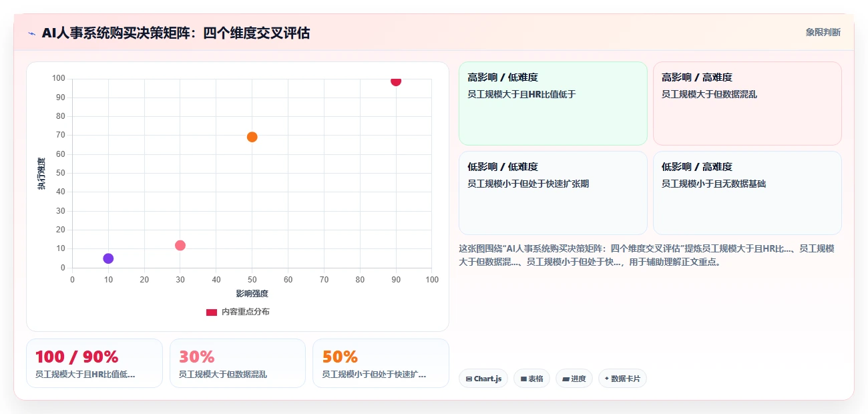Click the summary paragraph starting 这张图围绕
868x414 pixels.
click(647, 255)
